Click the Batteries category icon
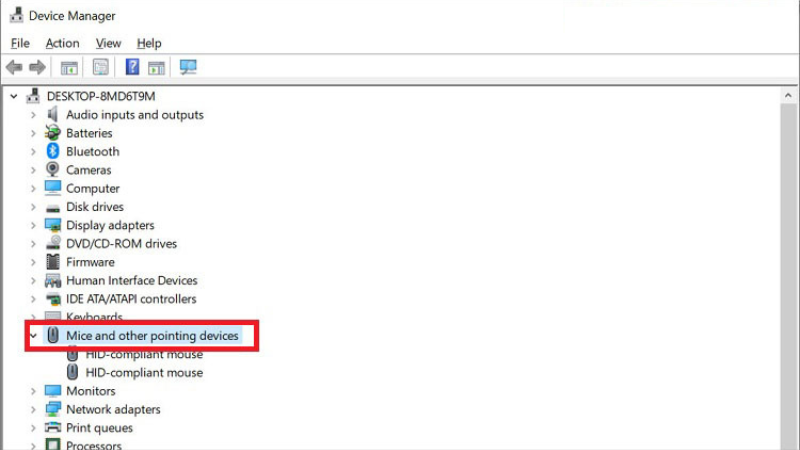 tap(53, 133)
